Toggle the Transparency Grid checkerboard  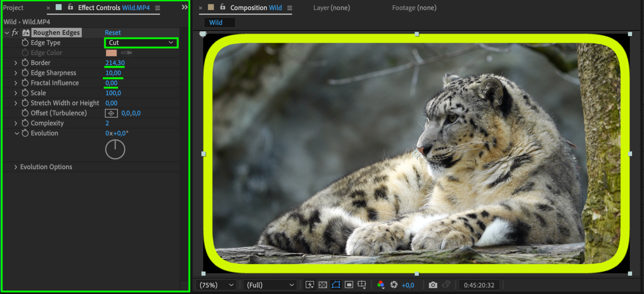[322, 285]
